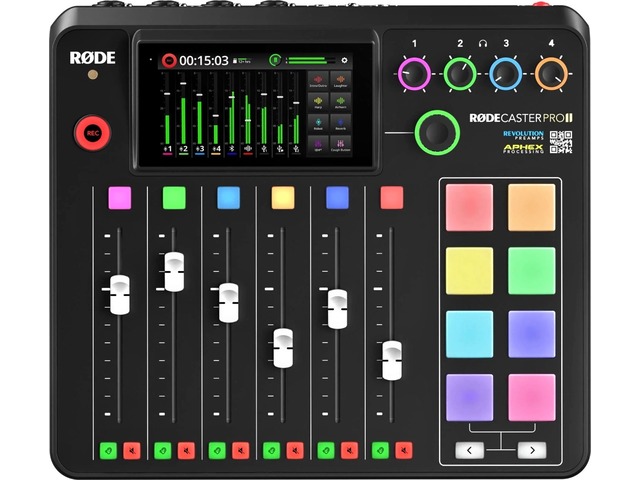Trigger the Airhorn pad on touchscreen
Screen dimensions: 640x480
coord(340,101)
